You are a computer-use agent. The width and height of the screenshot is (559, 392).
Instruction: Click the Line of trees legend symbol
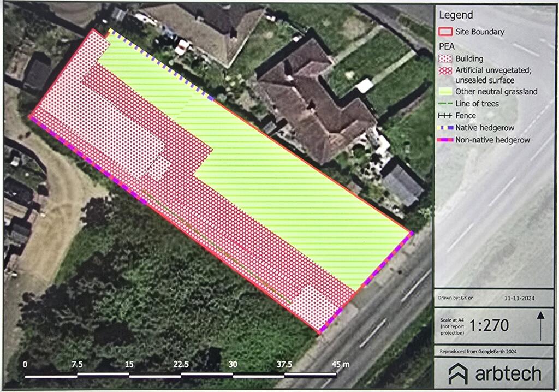pyautogui.click(x=445, y=104)
